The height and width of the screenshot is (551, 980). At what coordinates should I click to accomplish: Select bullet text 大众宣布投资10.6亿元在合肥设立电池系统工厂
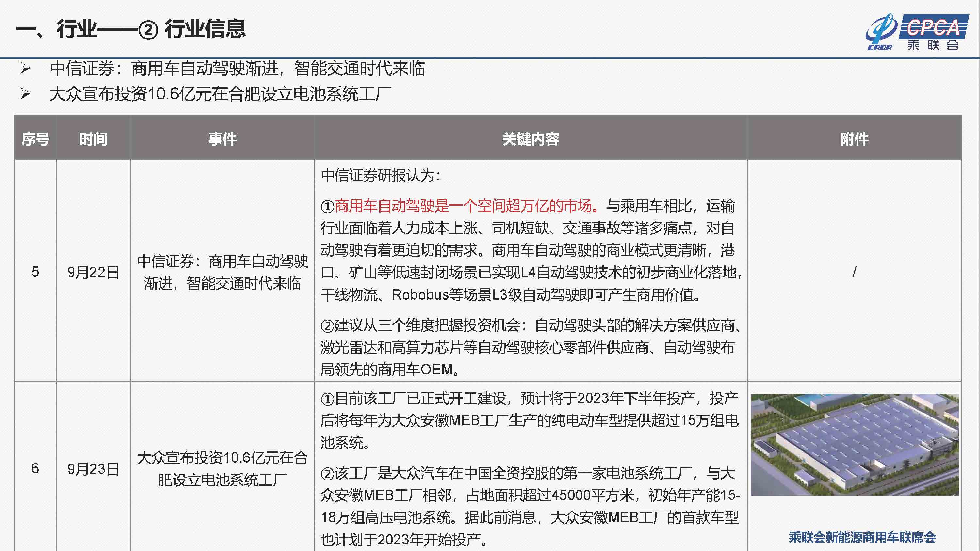coord(220,94)
